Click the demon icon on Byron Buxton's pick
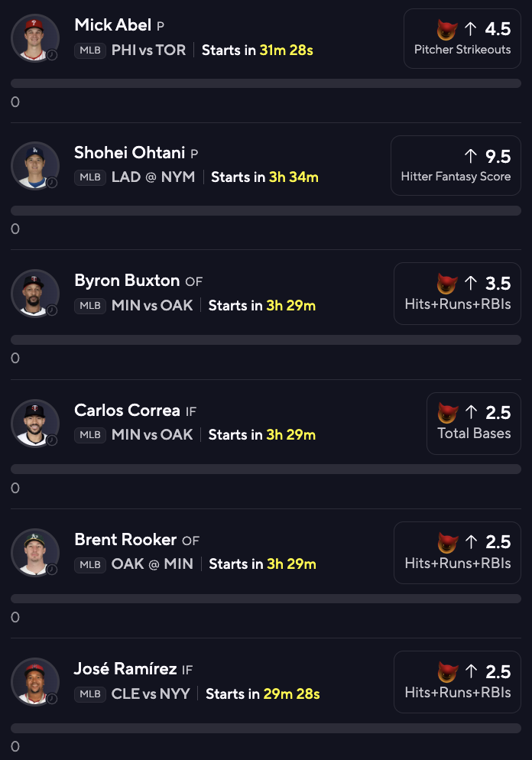 (x=446, y=284)
